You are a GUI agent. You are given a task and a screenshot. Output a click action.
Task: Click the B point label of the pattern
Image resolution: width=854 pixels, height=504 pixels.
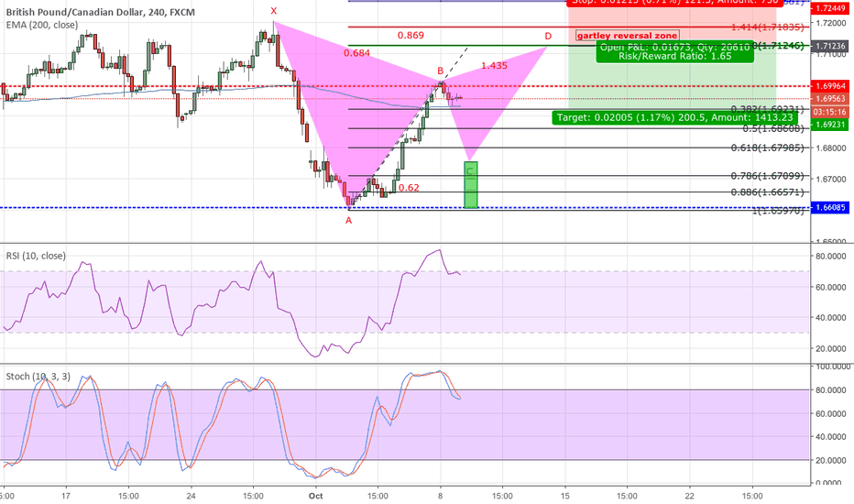click(x=441, y=71)
